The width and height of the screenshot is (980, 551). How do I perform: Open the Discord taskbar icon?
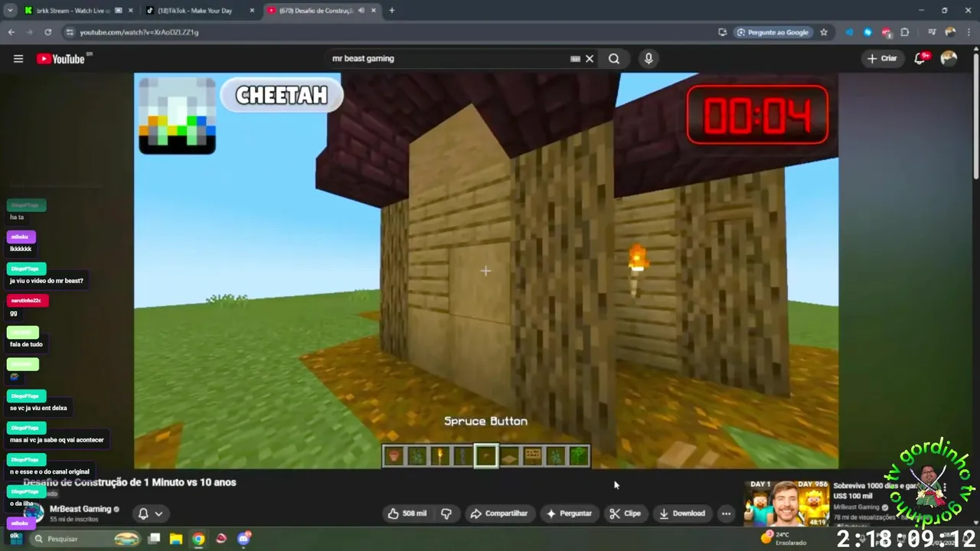(244, 539)
